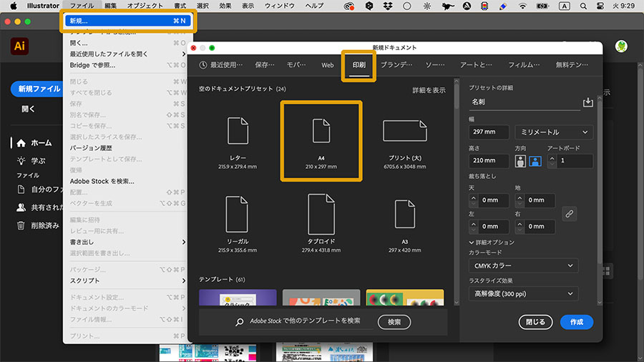Click the Adobe Stock search button
Screen dimensions: 644x362
coord(394,322)
